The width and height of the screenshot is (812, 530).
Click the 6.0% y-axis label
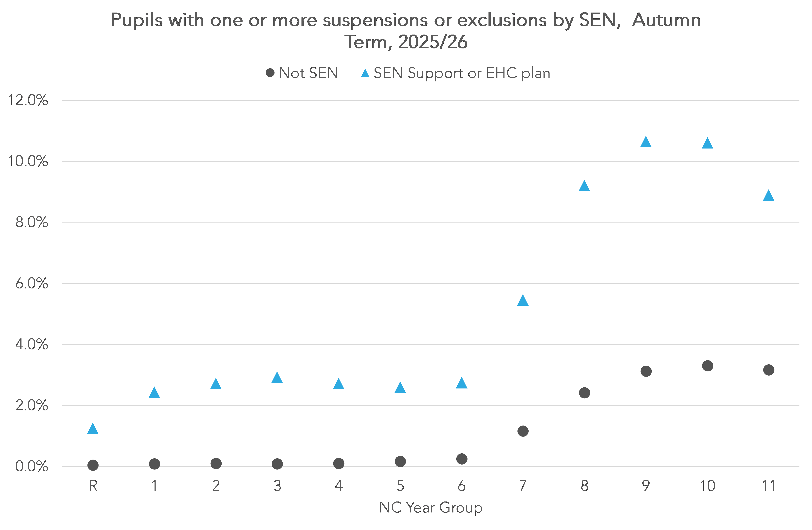(31, 283)
